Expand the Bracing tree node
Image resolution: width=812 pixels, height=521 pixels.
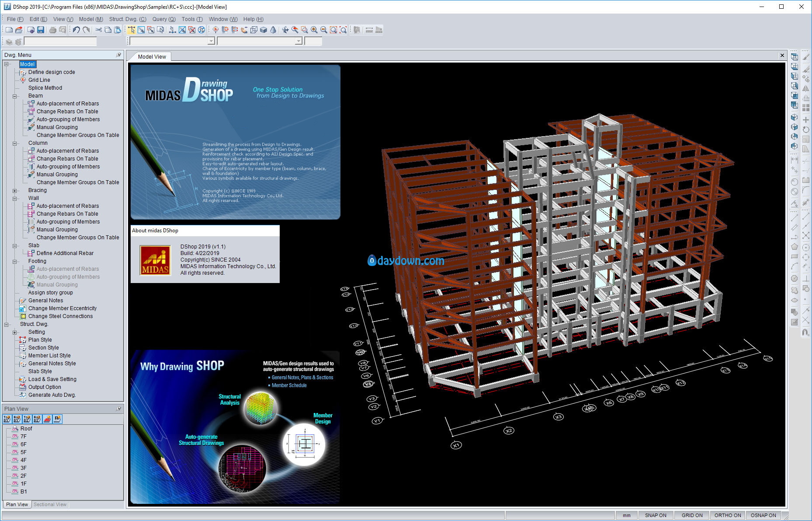coord(14,191)
